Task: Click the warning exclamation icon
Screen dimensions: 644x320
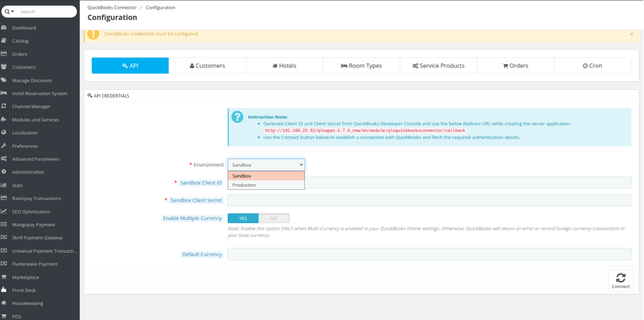Action: pos(93,34)
